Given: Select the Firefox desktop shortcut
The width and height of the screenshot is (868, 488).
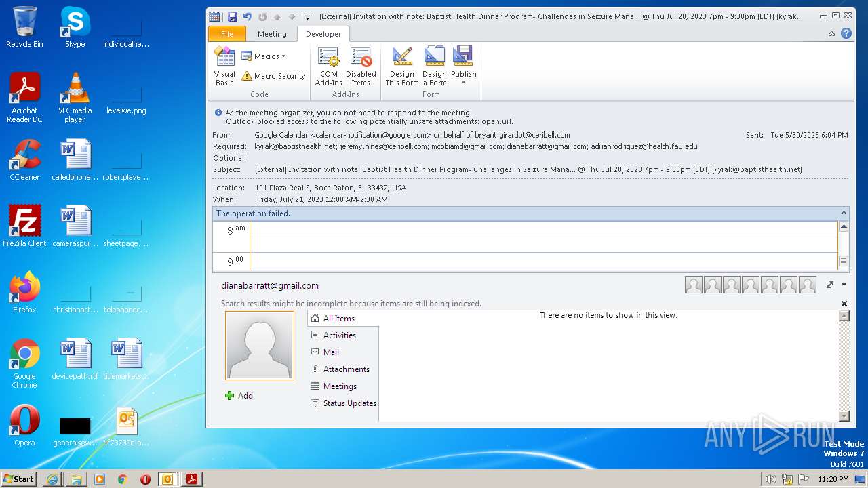Looking at the screenshot, I should point(24,293).
